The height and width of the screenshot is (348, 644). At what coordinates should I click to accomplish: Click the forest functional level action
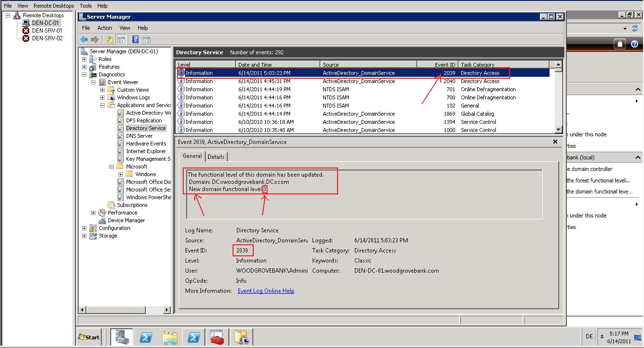(599, 180)
